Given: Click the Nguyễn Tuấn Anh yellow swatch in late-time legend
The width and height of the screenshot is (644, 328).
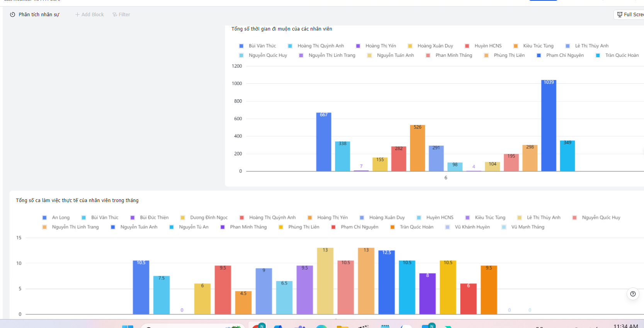Looking at the screenshot, I should [x=370, y=56].
